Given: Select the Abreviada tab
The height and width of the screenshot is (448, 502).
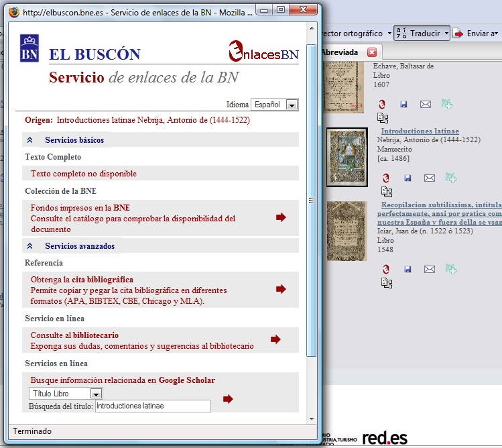Looking at the screenshot, I should (339, 52).
